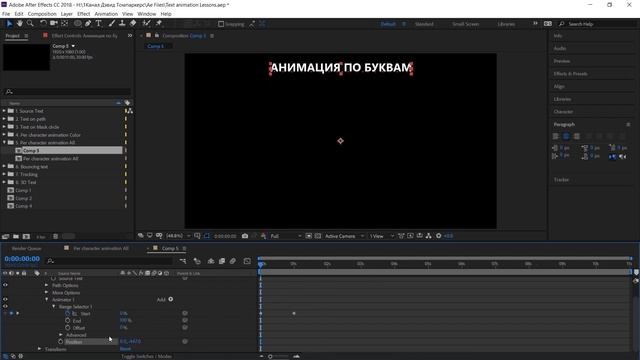This screenshot has width=640, height=360.
Task: Click the Frame Blending icon in timeline
Action: click(x=222, y=261)
